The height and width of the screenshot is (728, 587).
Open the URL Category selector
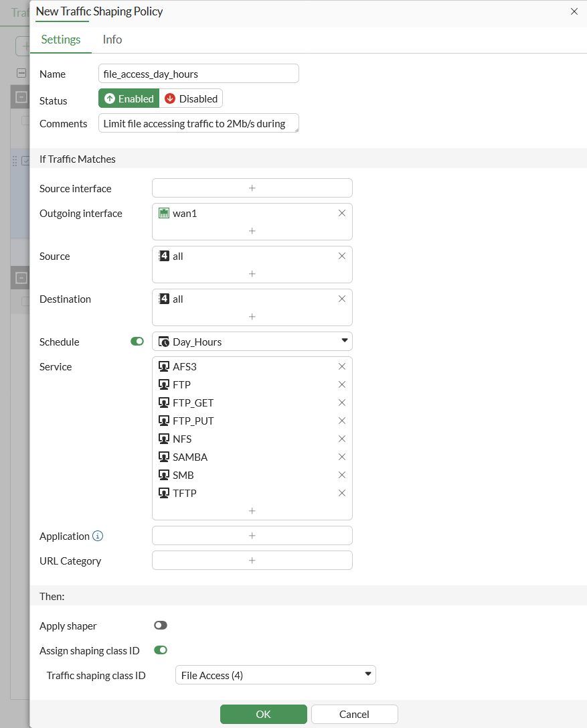(x=252, y=560)
